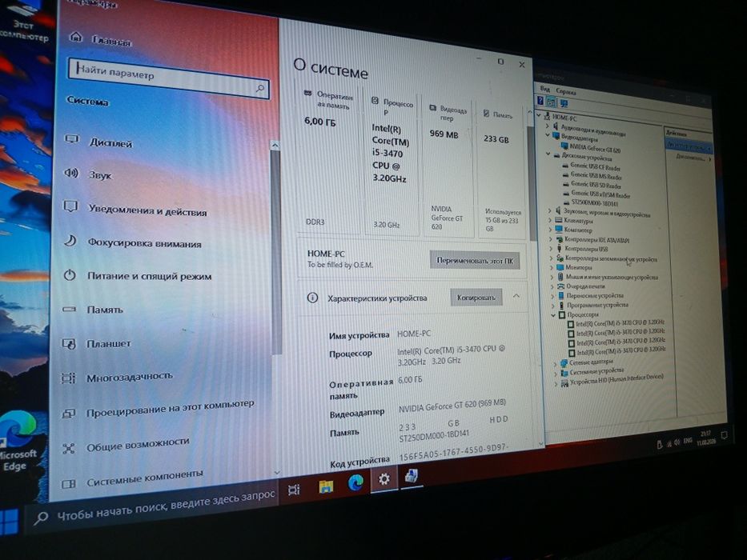Click the Системные компоненты icon
The width and height of the screenshot is (747, 560).
pos(69,484)
